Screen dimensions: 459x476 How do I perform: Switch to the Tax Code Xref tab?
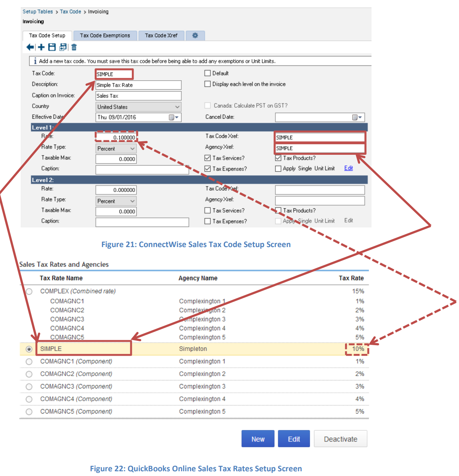click(x=161, y=35)
